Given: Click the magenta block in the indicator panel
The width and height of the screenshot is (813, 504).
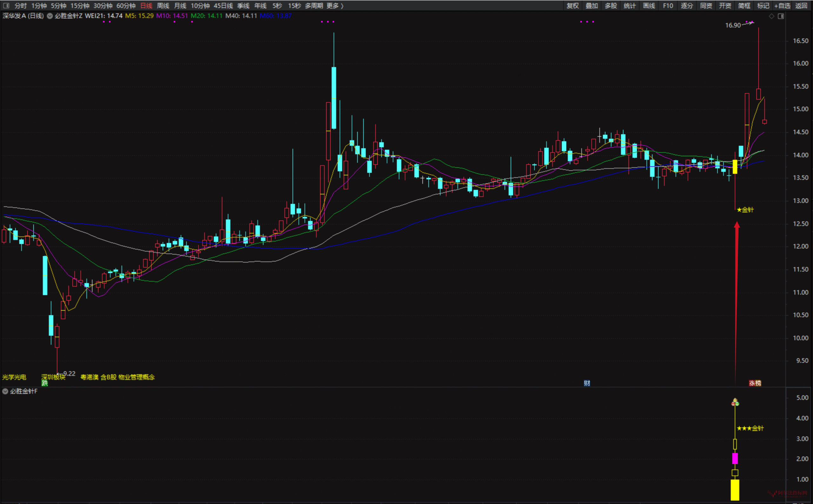Looking at the screenshot, I should point(735,458).
